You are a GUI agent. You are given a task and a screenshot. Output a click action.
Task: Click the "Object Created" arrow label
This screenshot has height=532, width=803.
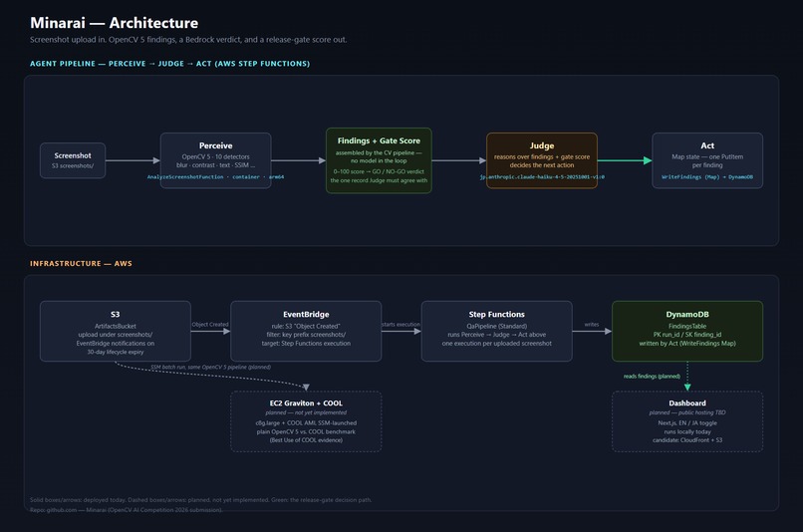[x=210, y=324]
